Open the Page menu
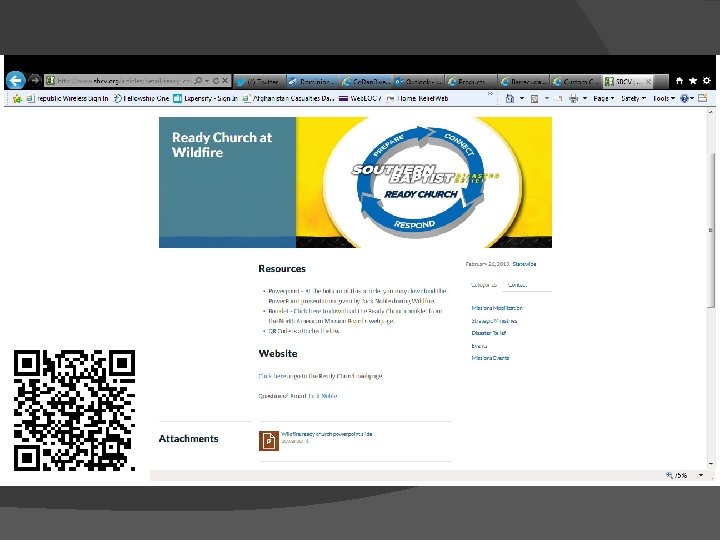The height and width of the screenshot is (540, 720). tap(603, 98)
